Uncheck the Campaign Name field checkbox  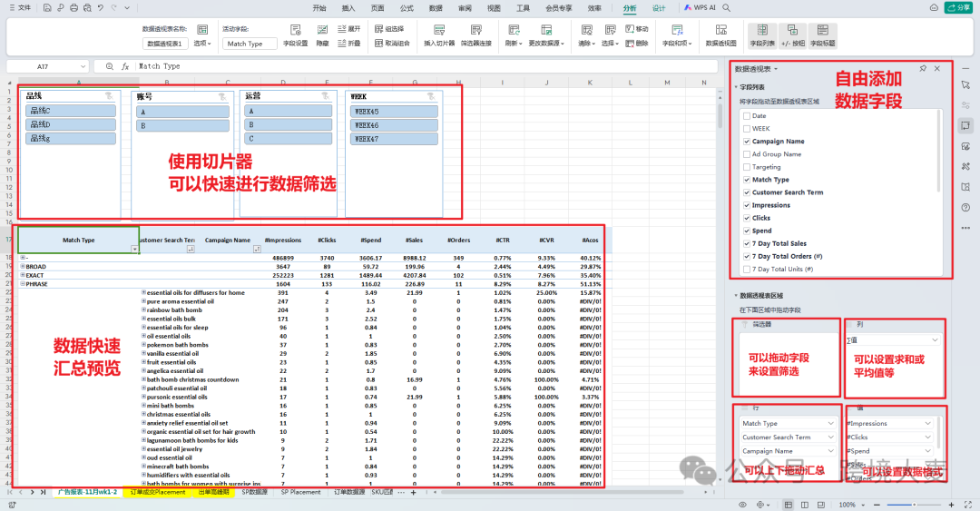(747, 142)
